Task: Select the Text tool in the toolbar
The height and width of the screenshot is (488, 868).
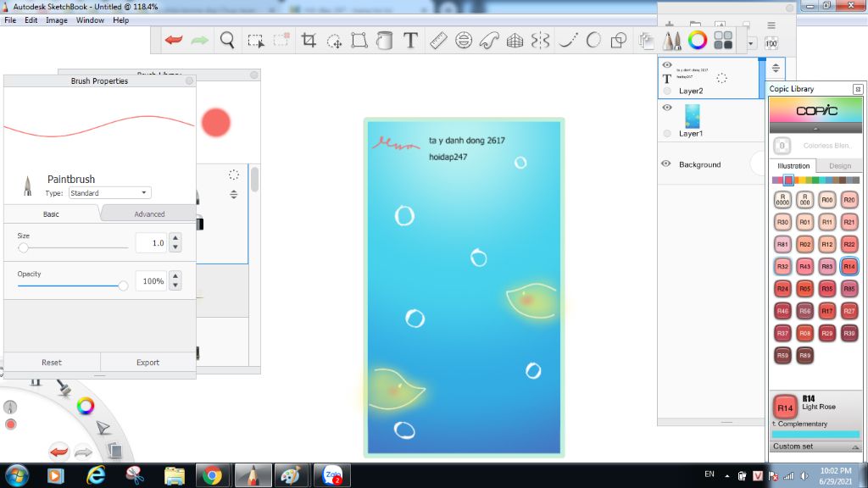Action: point(410,40)
